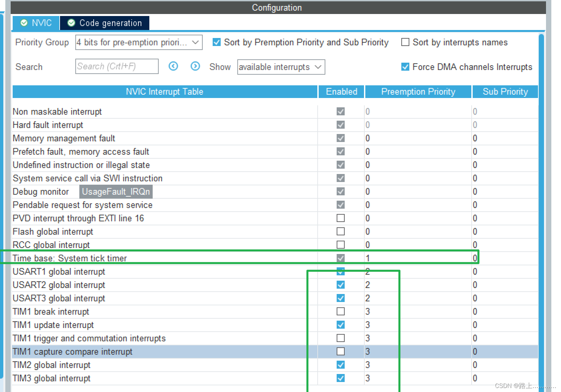561x392 pixels.
Task: Click the Search (Ctrl+F) input field
Action: (x=117, y=66)
